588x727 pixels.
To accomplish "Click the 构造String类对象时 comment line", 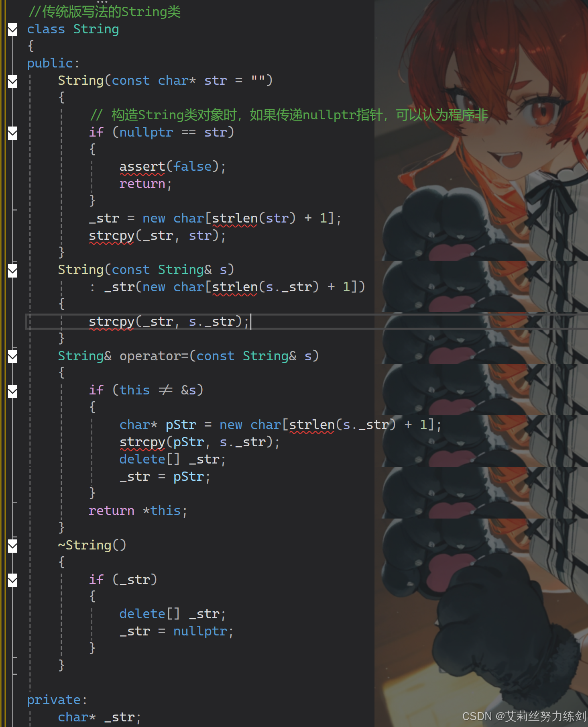I will click(x=289, y=115).
